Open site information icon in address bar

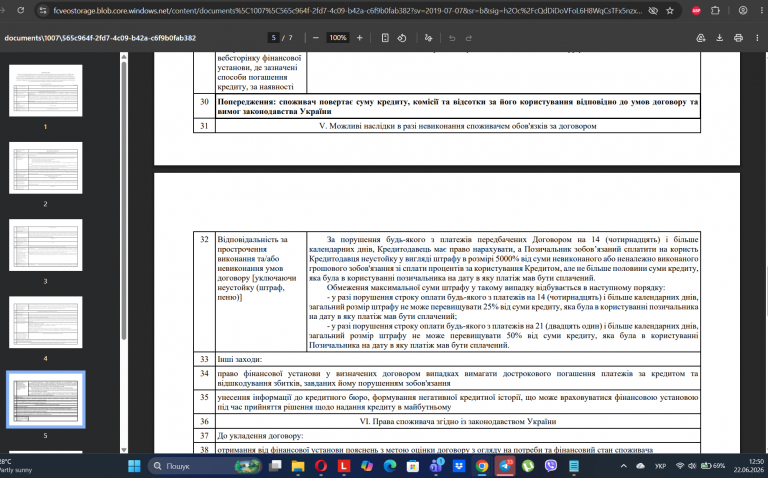(43, 10)
